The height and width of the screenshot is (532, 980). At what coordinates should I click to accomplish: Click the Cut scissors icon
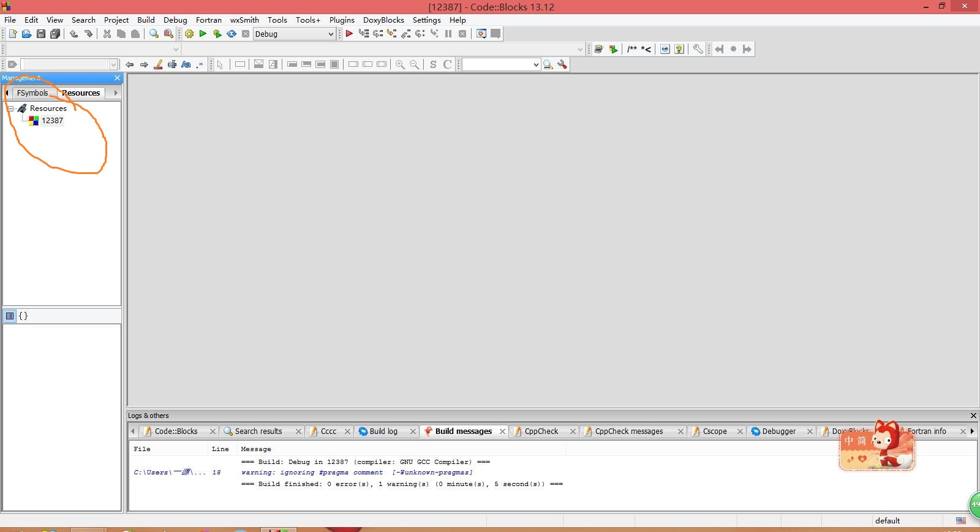pyautogui.click(x=107, y=34)
